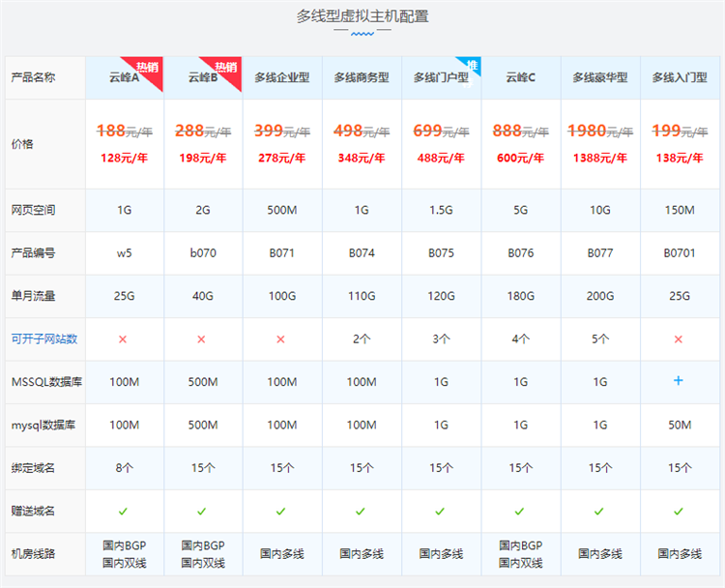Click the 多线商务型 product header
The width and height of the screenshot is (725, 588).
coord(362,78)
